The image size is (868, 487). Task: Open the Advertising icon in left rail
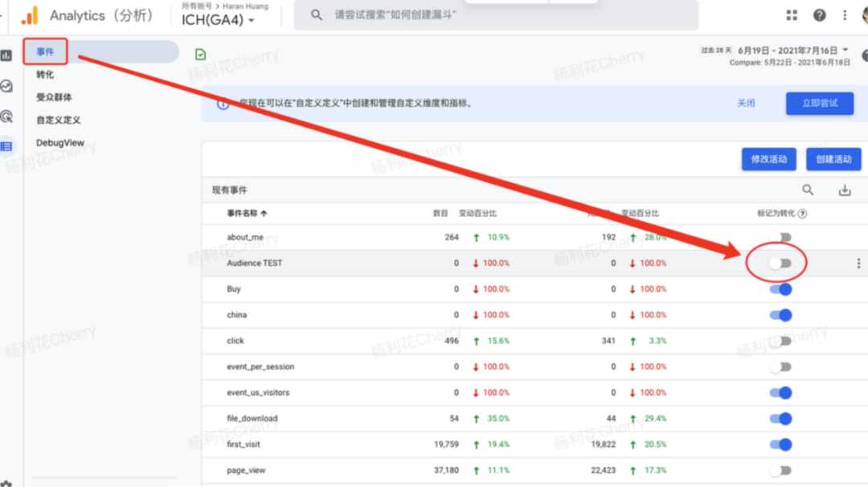tap(6, 117)
